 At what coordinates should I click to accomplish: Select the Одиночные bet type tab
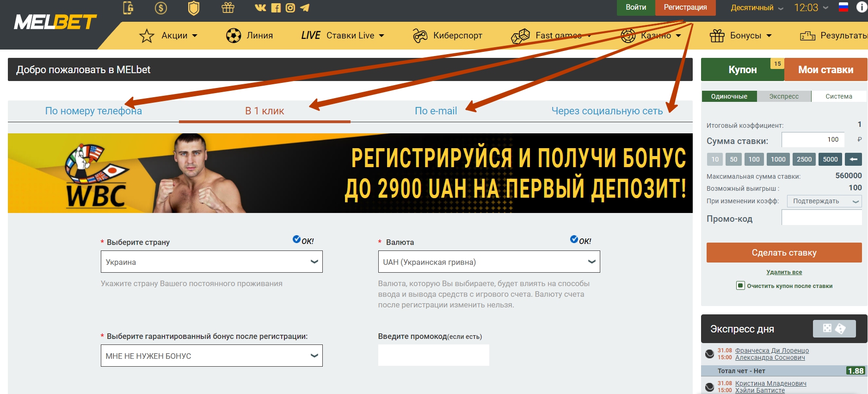point(729,96)
